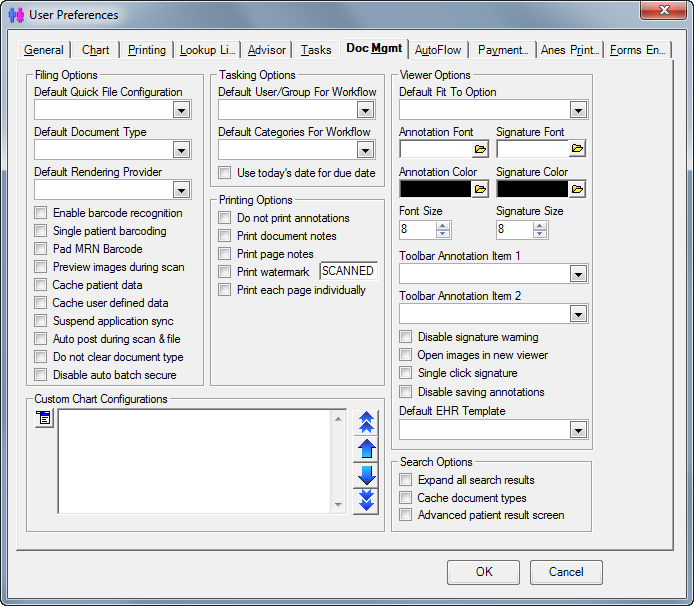694x606 pixels.
Task: Open the Advisor tab
Action: pyautogui.click(x=266, y=50)
